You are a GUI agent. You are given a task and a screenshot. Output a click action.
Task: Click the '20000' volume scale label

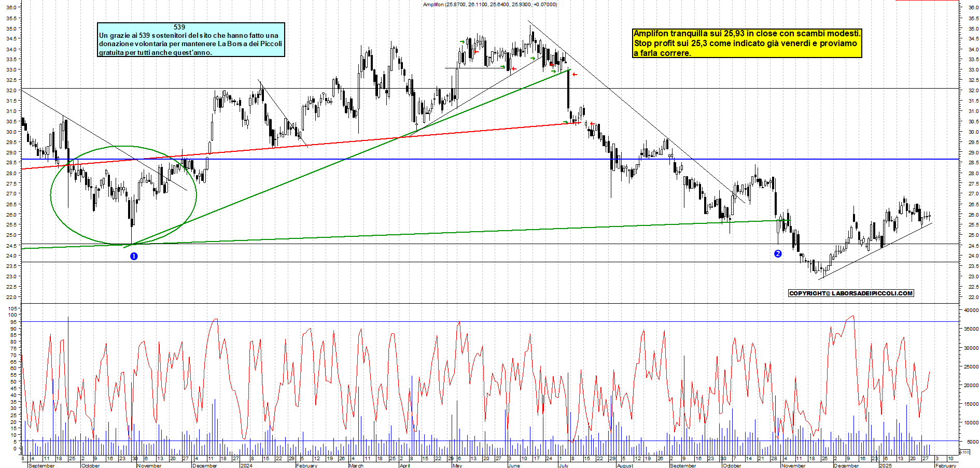(x=971, y=386)
